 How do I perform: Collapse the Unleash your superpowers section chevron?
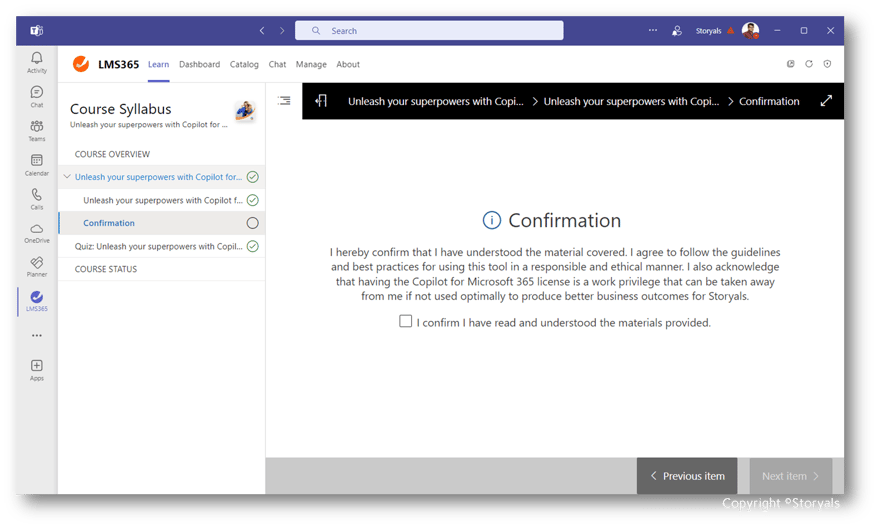coord(67,177)
